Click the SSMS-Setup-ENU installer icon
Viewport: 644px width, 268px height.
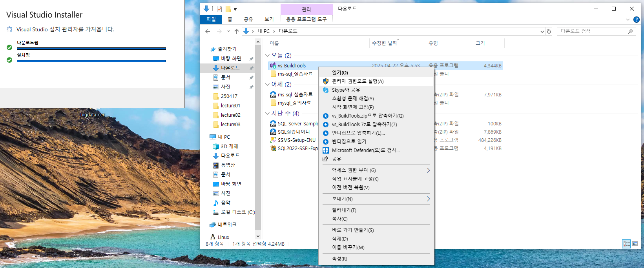[x=273, y=140]
